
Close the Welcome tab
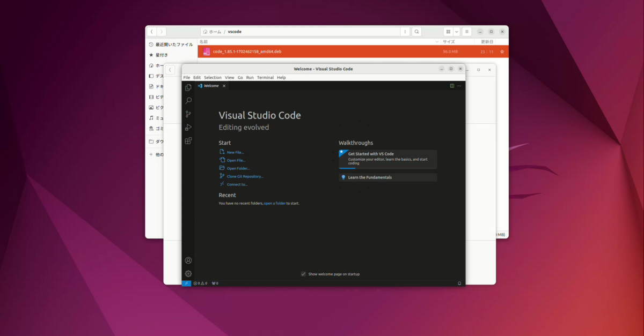pyautogui.click(x=224, y=86)
